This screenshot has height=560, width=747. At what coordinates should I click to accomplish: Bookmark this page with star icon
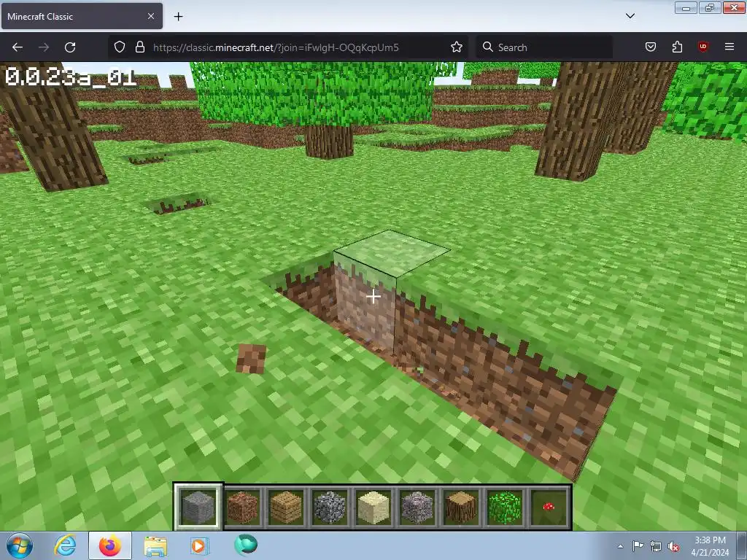(x=457, y=47)
